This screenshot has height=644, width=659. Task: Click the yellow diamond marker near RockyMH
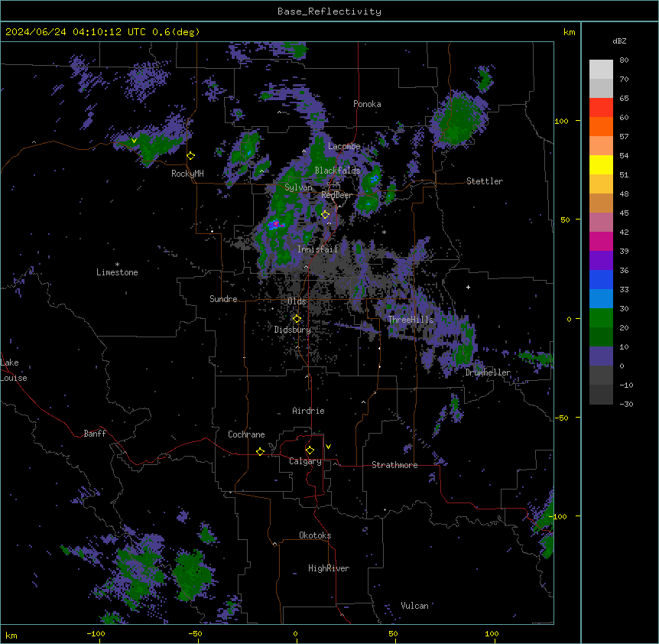click(191, 156)
